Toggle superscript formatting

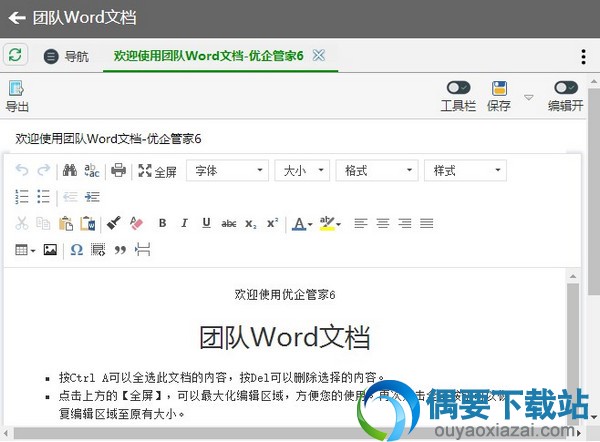[x=272, y=223]
